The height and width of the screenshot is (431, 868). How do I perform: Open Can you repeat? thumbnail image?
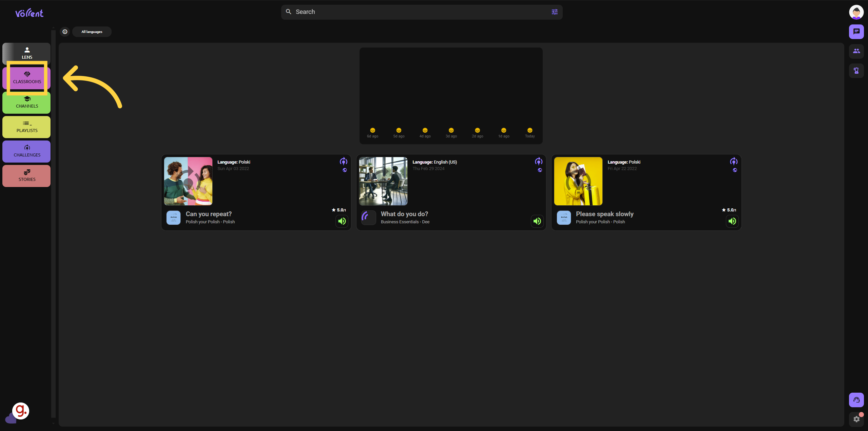pos(188,181)
